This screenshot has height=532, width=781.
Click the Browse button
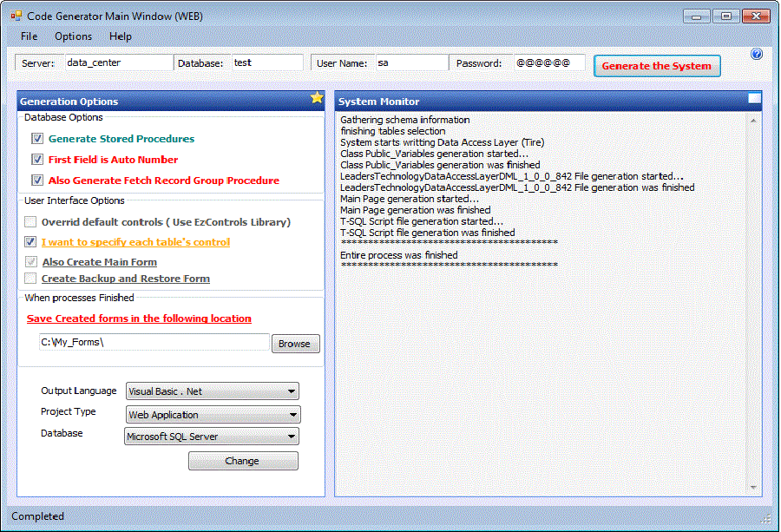(x=295, y=344)
